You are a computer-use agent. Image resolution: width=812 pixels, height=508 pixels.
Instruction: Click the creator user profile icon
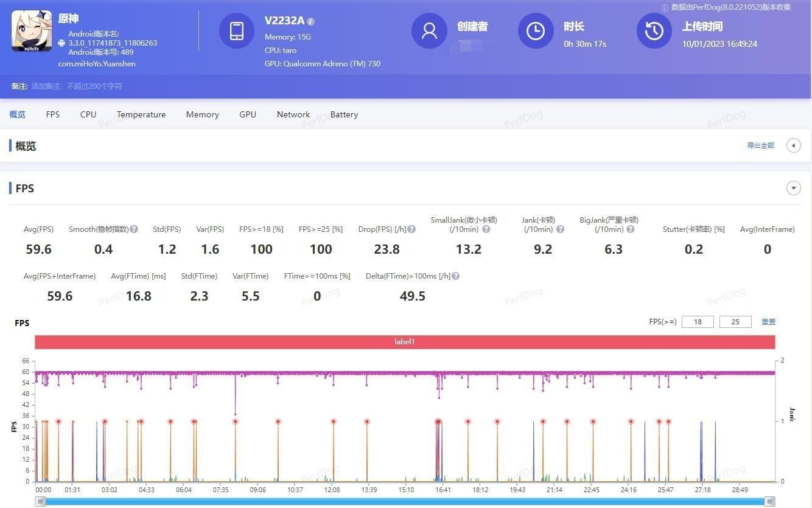click(x=429, y=31)
